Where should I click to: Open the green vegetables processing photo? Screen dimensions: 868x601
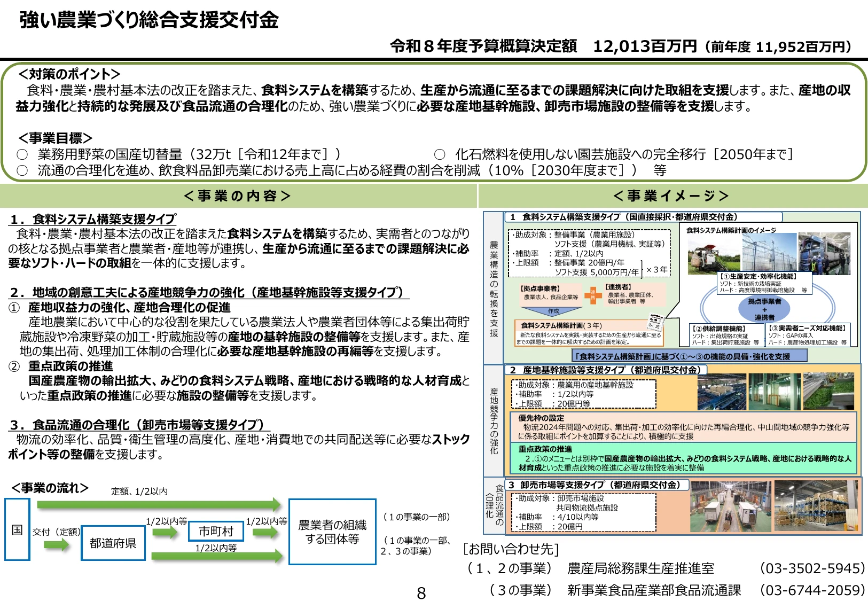click(x=828, y=392)
